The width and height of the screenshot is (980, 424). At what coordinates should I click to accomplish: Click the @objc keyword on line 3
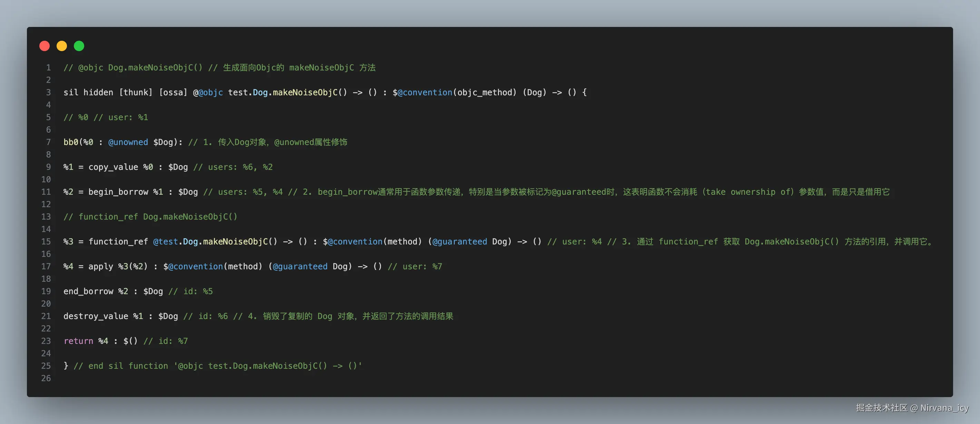210,93
